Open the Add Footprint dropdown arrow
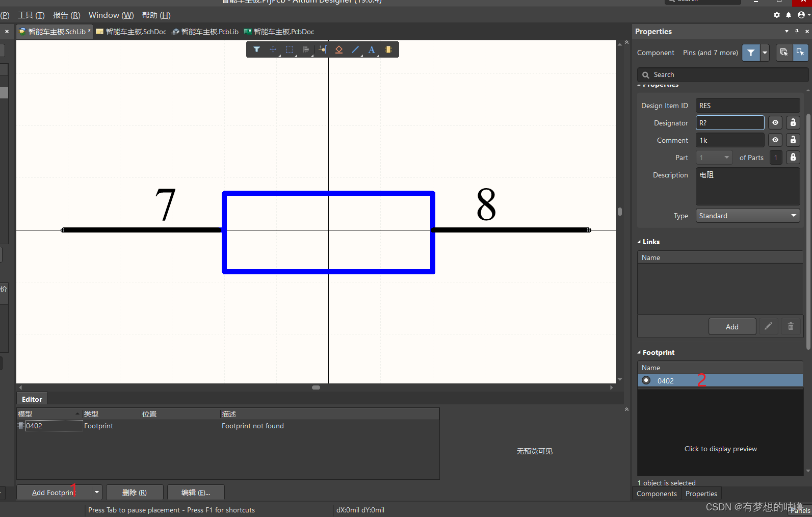This screenshot has height=517, width=812. pyautogui.click(x=97, y=492)
